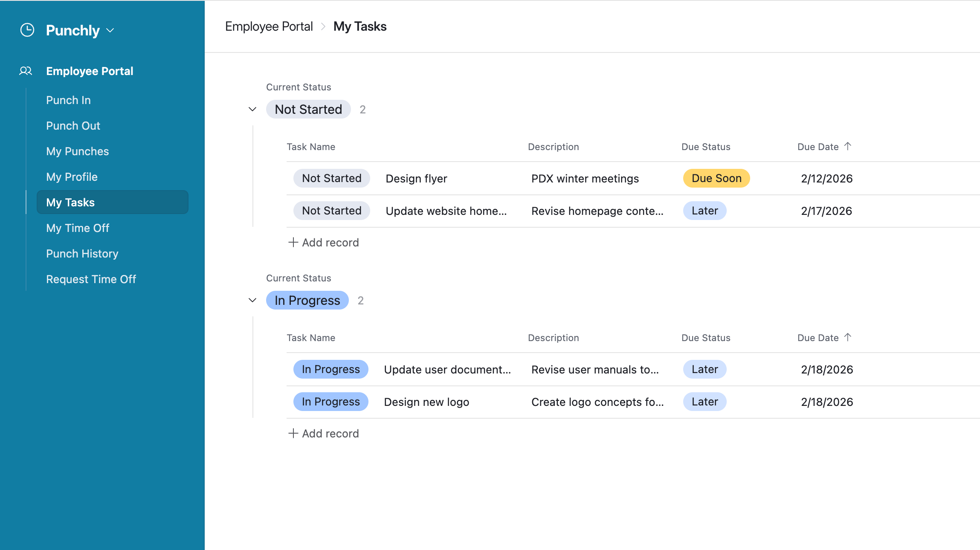Click Employee Portal breadcrumb link

[269, 26]
